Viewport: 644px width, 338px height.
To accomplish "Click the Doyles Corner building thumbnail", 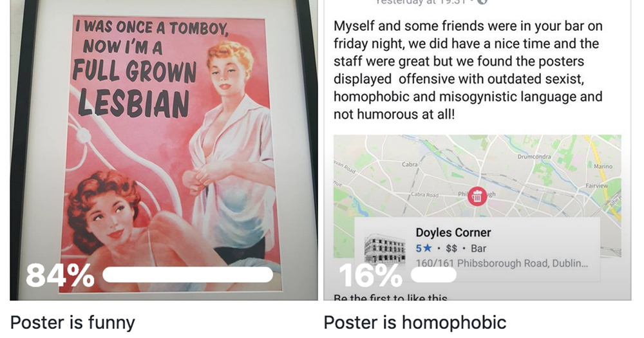I will pos(384,247).
